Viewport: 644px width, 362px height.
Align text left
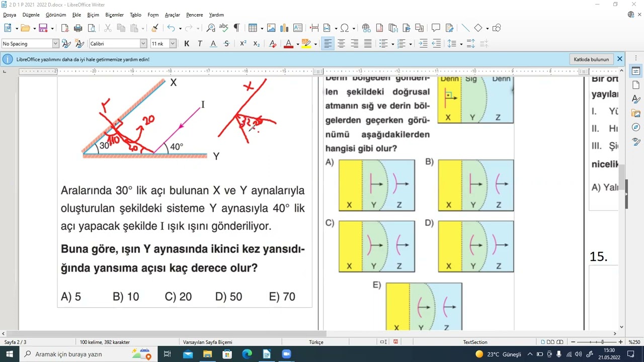point(328,44)
